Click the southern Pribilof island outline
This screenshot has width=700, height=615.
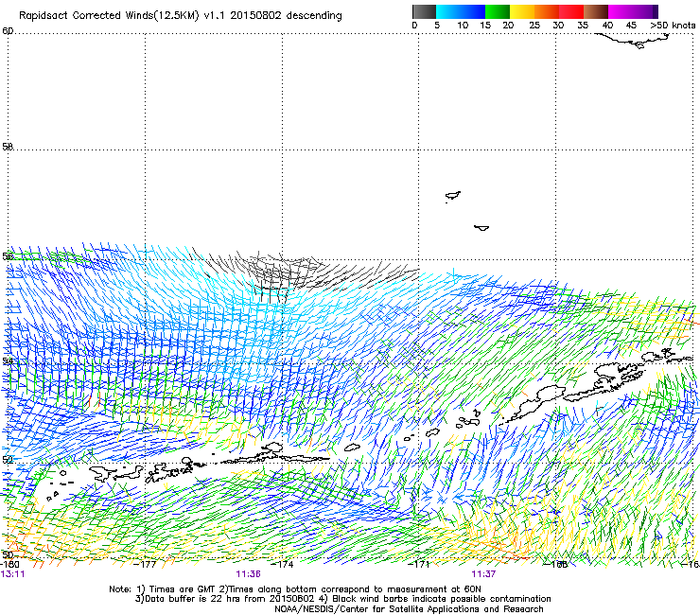[481, 228]
